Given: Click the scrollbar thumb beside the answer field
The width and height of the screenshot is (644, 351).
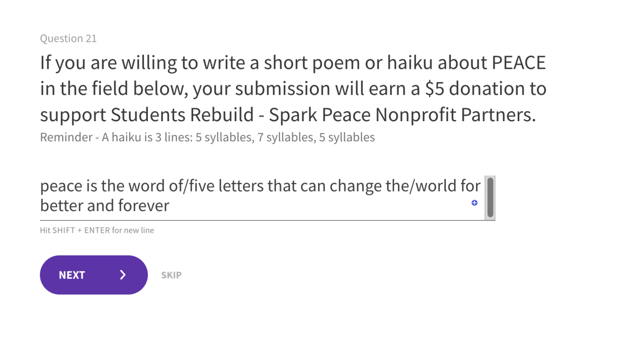Looking at the screenshot, I should 490,197.
